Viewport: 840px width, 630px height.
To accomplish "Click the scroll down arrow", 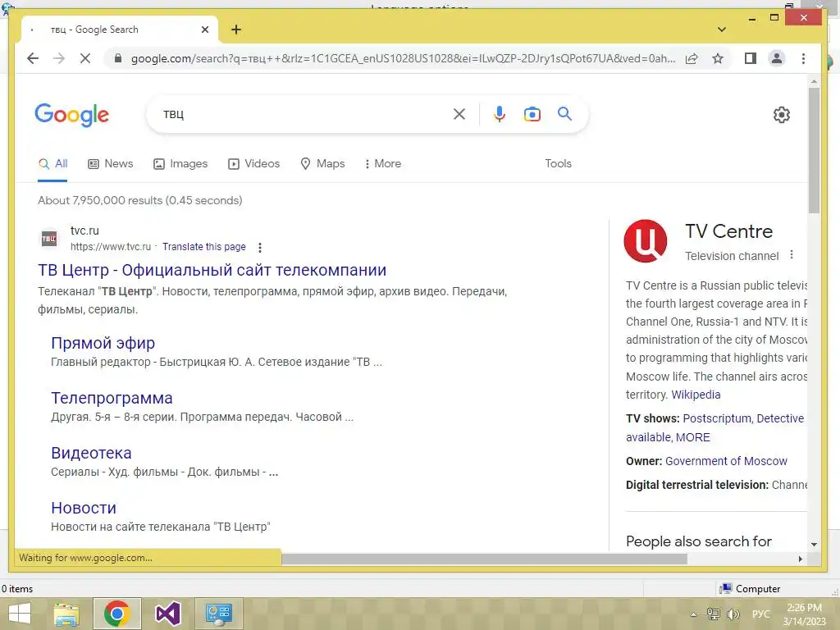I will [x=814, y=545].
